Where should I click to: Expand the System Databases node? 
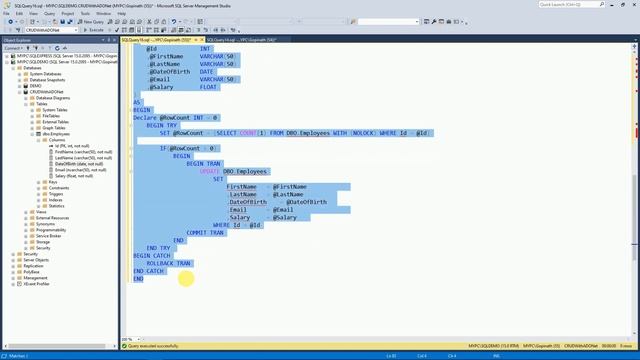click(19, 74)
